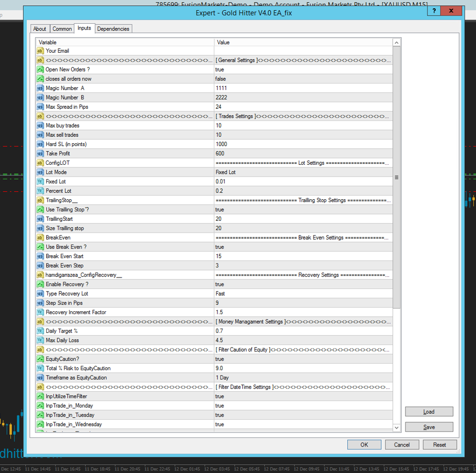
Task: Click the integer icon for Hard SL
Action: [40, 144]
